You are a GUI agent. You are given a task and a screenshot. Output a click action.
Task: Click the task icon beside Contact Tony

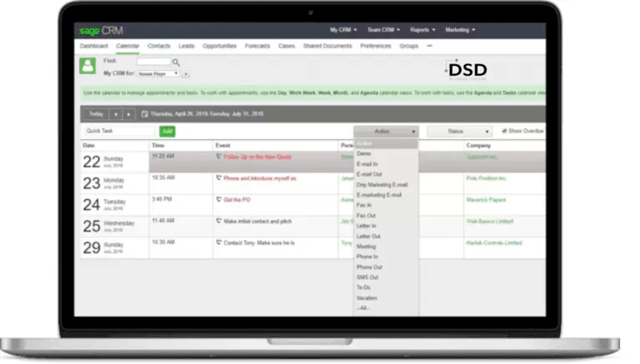pos(218,242)
